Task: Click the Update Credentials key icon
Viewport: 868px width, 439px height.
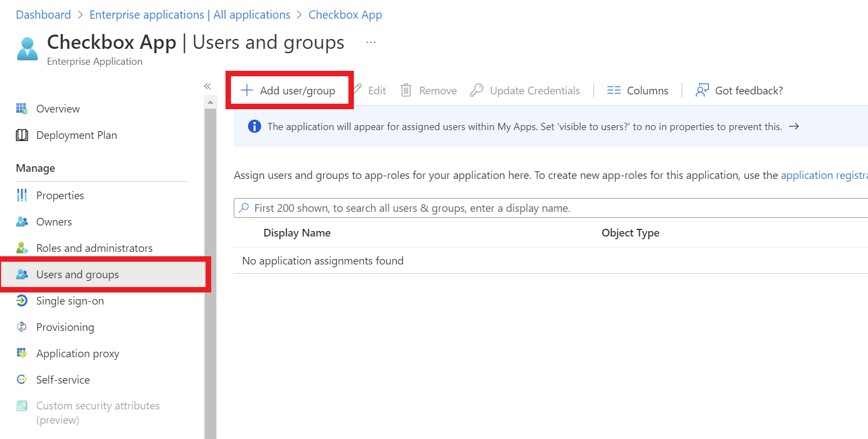Action: [477, 91]
